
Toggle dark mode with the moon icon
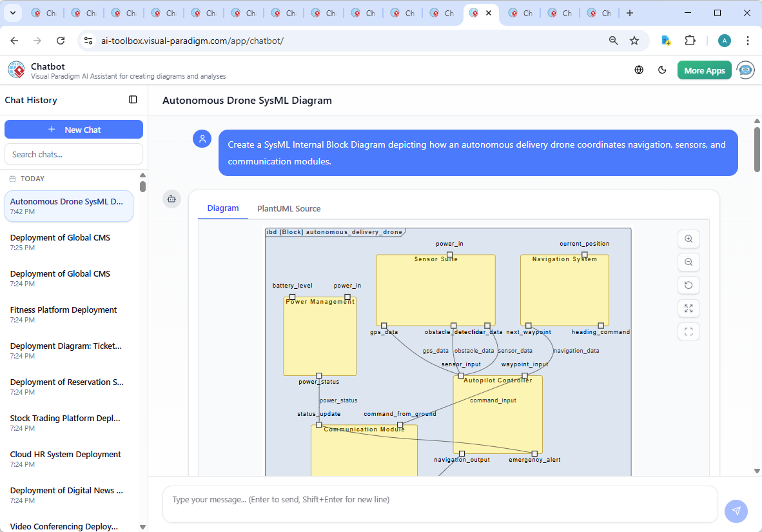click(662, 70)
